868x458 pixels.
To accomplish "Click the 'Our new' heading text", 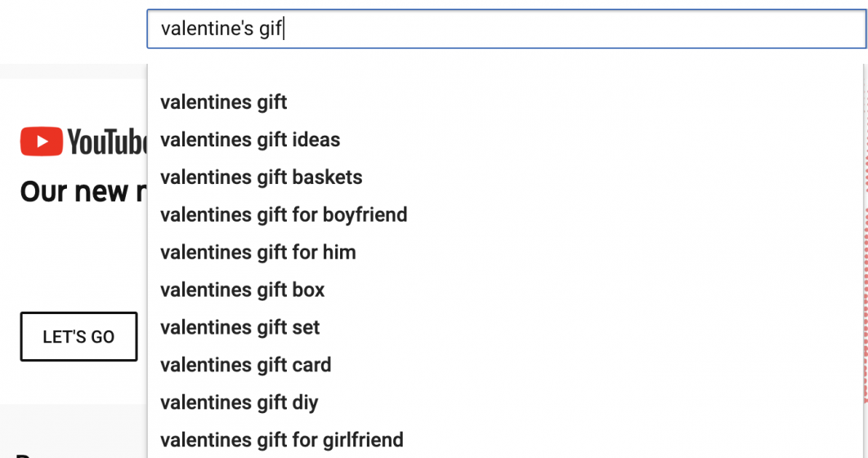I will click(83, 192).
